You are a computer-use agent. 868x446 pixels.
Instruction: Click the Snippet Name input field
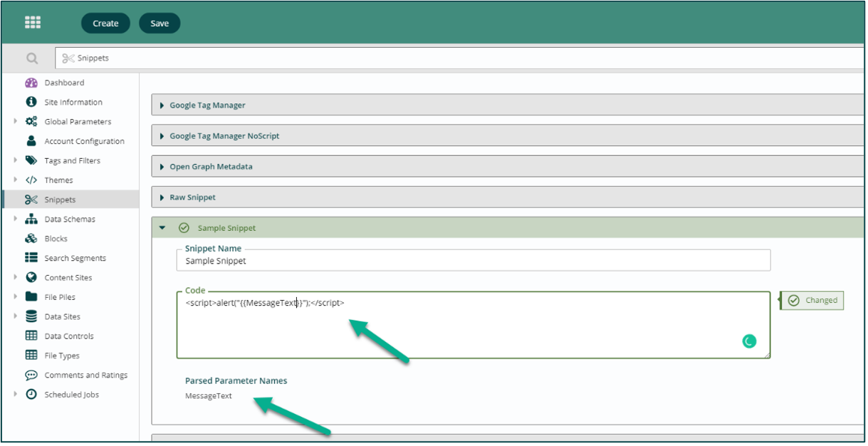[x=474, y=261]
